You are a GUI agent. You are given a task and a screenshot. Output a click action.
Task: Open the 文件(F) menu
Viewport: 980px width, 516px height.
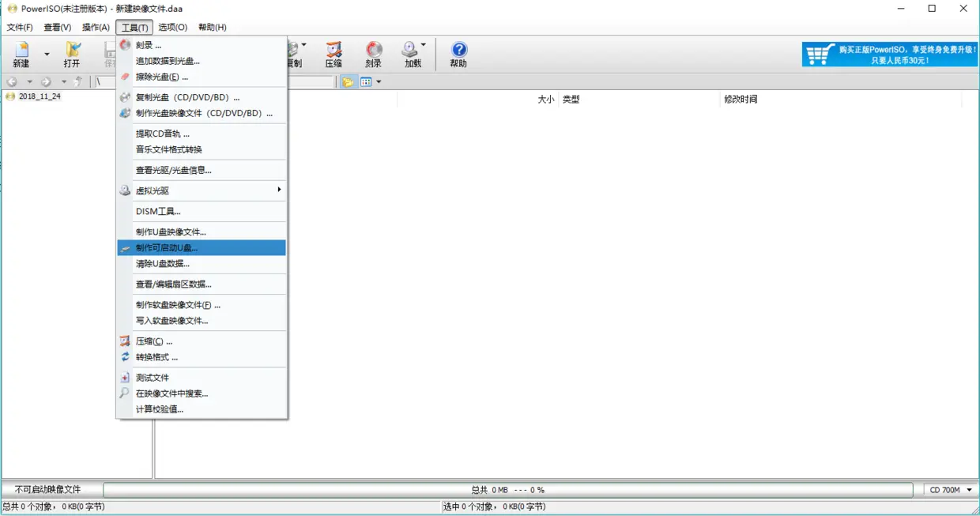pos(20,28)
